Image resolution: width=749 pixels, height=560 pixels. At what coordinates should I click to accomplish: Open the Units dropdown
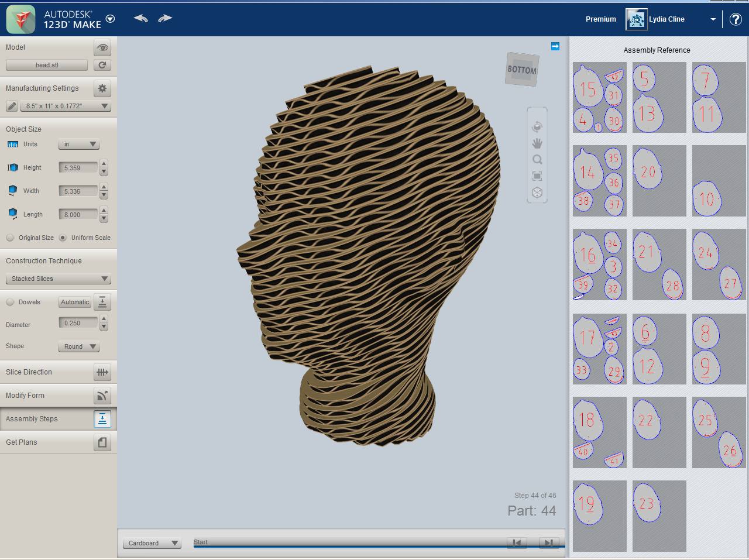point(79,145)
